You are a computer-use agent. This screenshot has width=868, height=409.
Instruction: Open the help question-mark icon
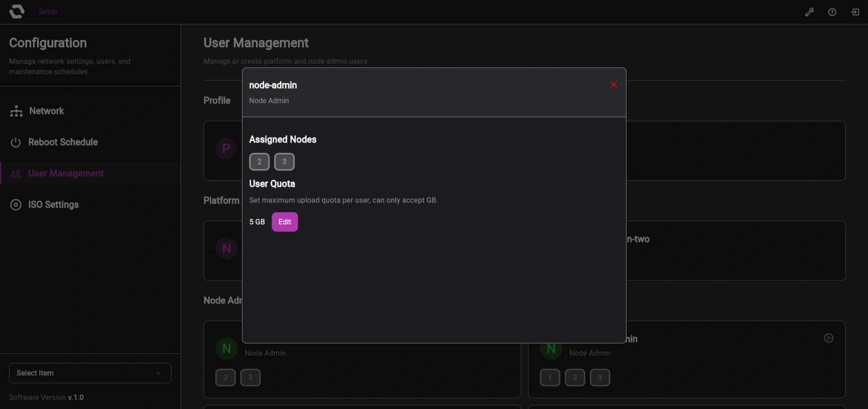point(832,11)
